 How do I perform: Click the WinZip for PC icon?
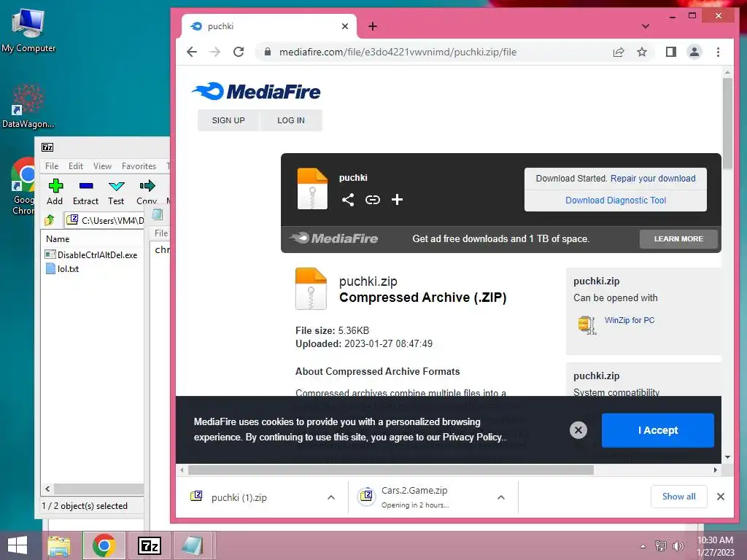587,324
